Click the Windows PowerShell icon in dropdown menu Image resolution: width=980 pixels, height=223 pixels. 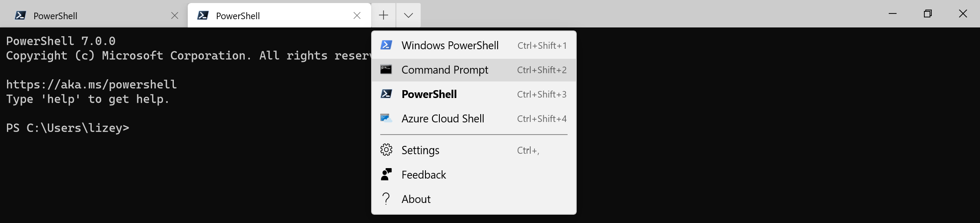pos(386,45)
